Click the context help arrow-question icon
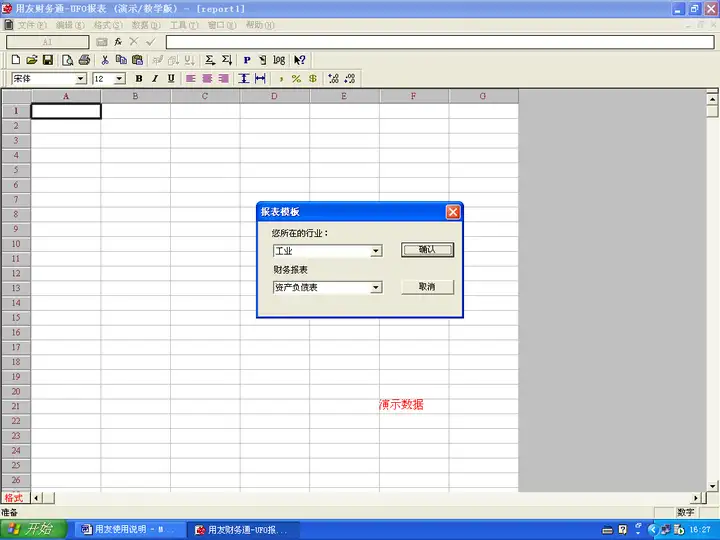The width and height of the screenshot is (720, 540). pos(300,60)
